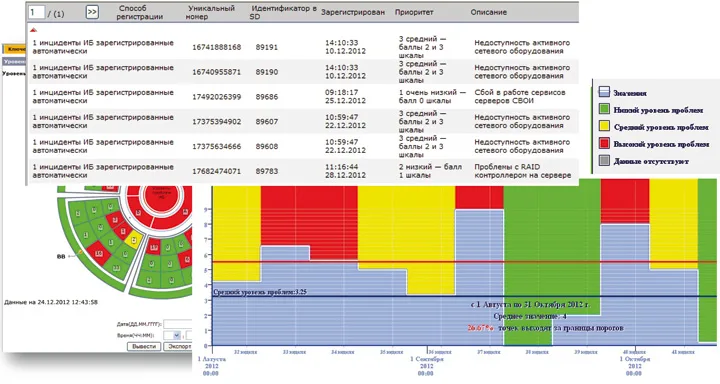Click description 'Проблемы с RAID контроллером на сервере'
Viewport: 720px width, 384px height.
click(x=523, y=171)
